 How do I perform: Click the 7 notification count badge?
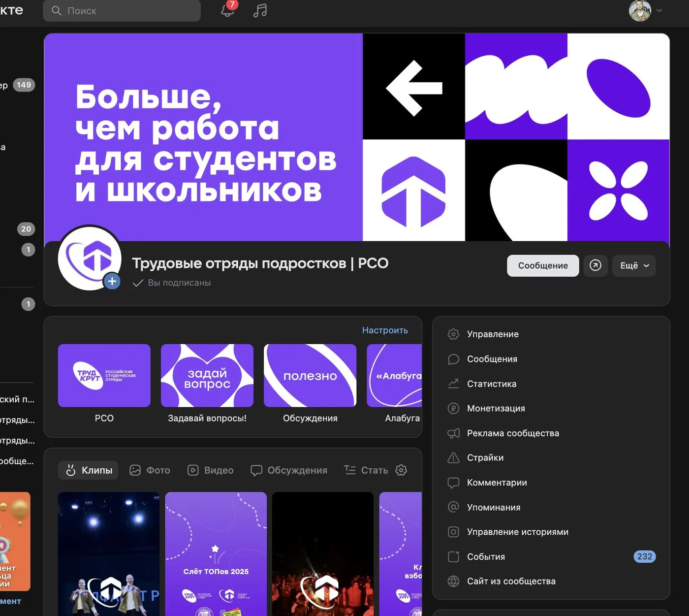tap(232, 4)
